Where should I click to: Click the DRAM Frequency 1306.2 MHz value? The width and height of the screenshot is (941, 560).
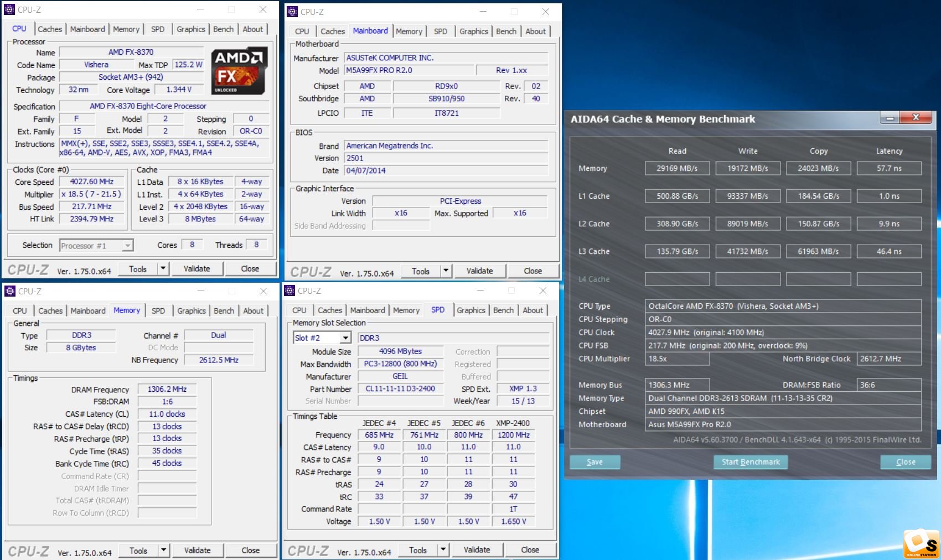tap(167, 390)
